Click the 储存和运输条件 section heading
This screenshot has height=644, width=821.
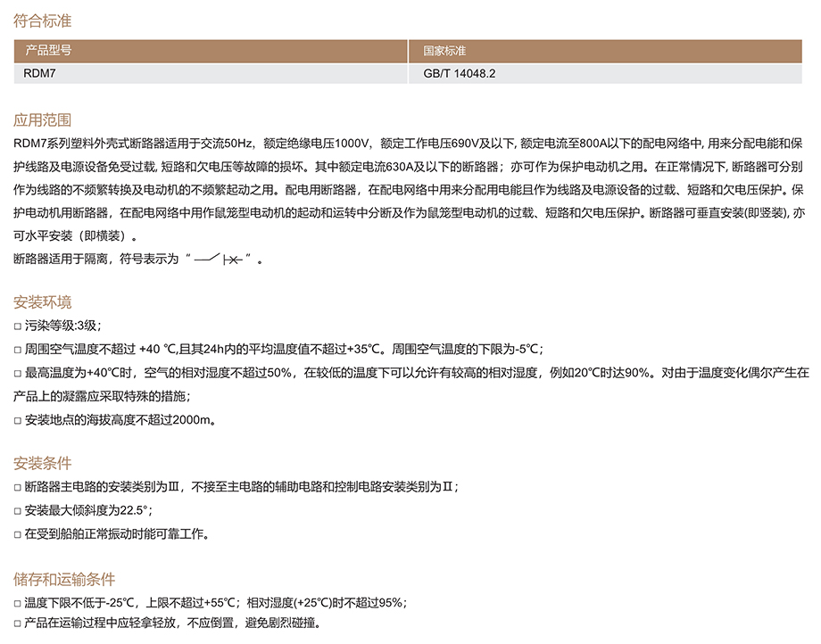(64, 579)
